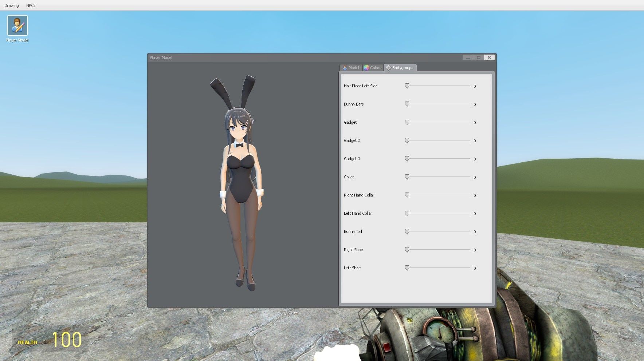This screenshot has width=644, height=361.
Task: Click the Bunny Ears slider handle
Action: 407,104
